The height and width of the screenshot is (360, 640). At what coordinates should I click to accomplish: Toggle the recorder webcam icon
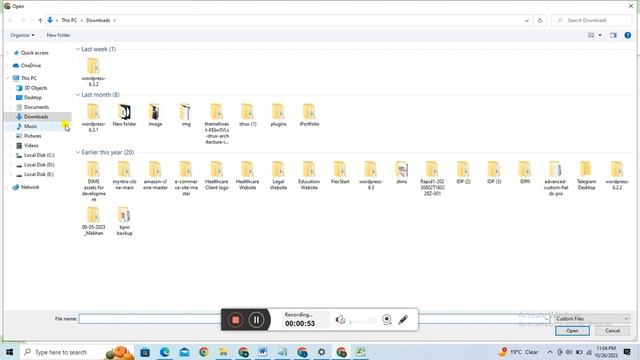387,320
